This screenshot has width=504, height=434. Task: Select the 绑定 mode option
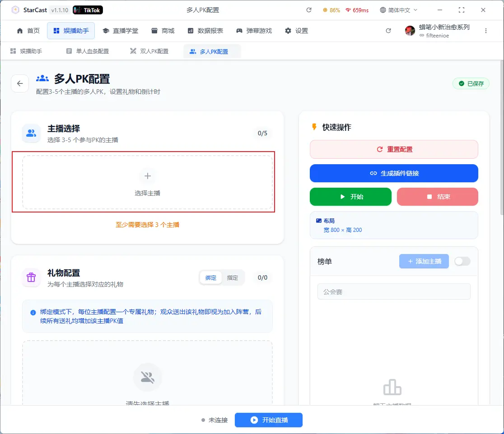tap(211, 277)
